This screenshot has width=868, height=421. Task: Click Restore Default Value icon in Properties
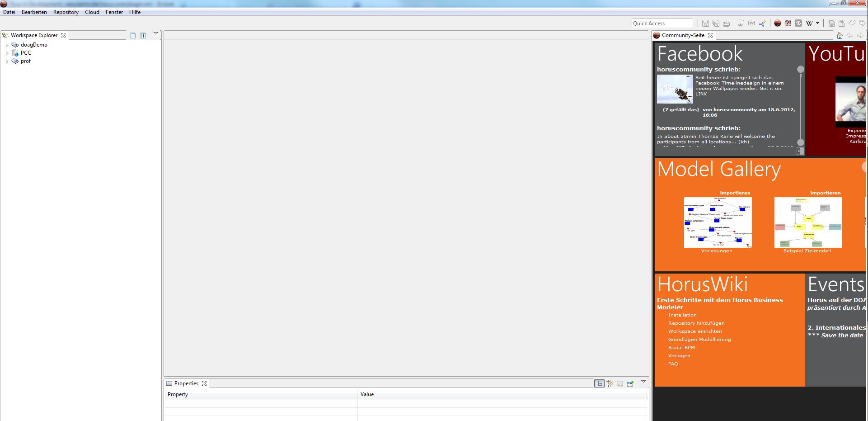(x=620, y=383)
